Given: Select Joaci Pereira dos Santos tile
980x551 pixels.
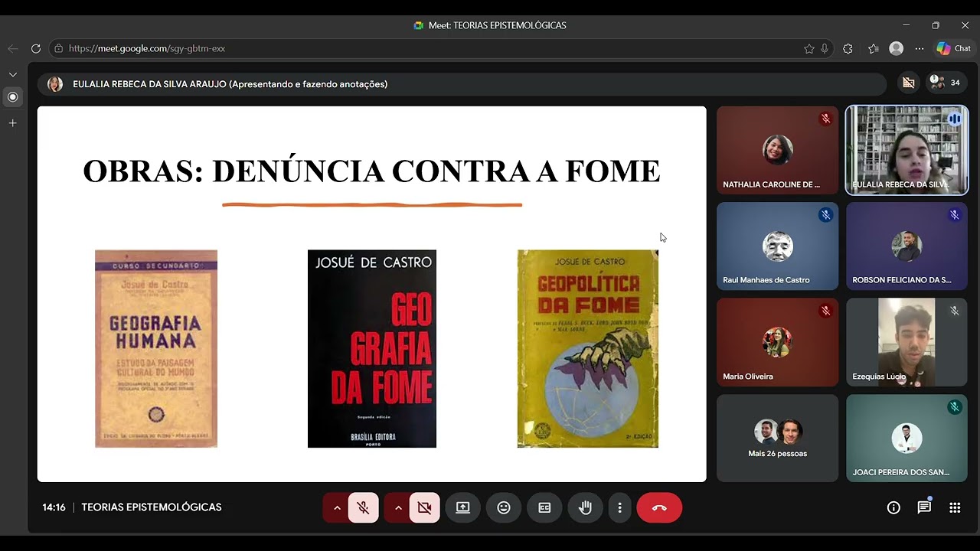Looking at the screenshot, I should click(906, 439).
